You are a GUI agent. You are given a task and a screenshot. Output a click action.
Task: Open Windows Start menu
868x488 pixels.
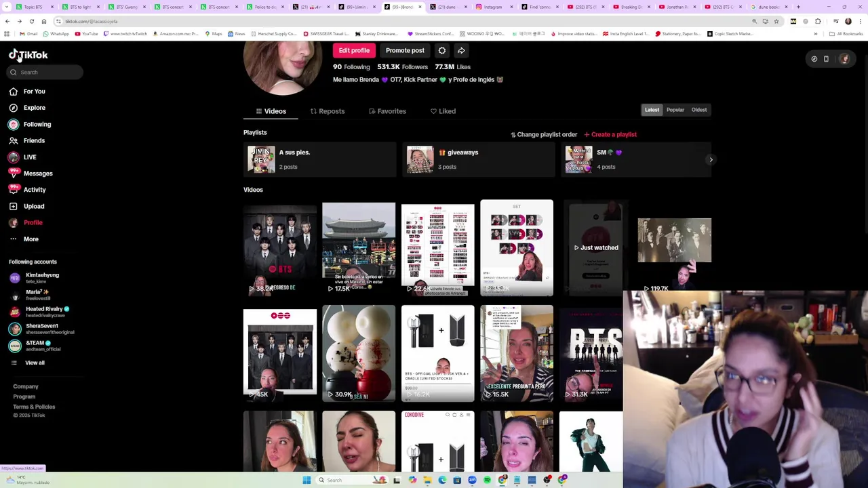click(307, 480)
